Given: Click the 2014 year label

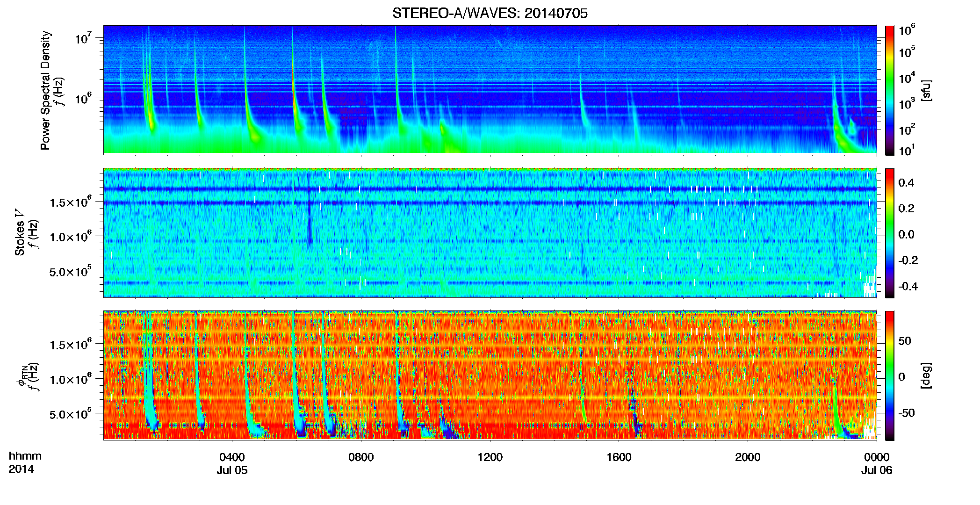Looking at the screenshot, I should [21, 469].
